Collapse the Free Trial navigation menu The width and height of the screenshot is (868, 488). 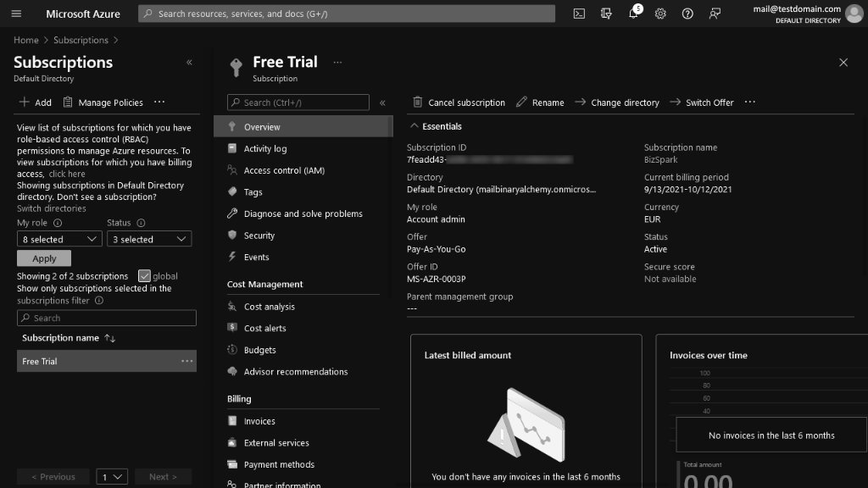[x=382, y=103]
